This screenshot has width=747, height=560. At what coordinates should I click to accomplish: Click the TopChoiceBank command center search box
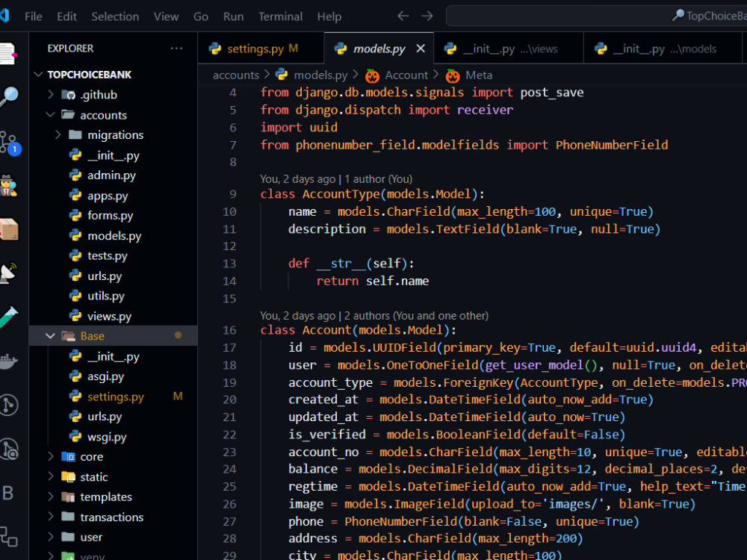coord(596,16)
